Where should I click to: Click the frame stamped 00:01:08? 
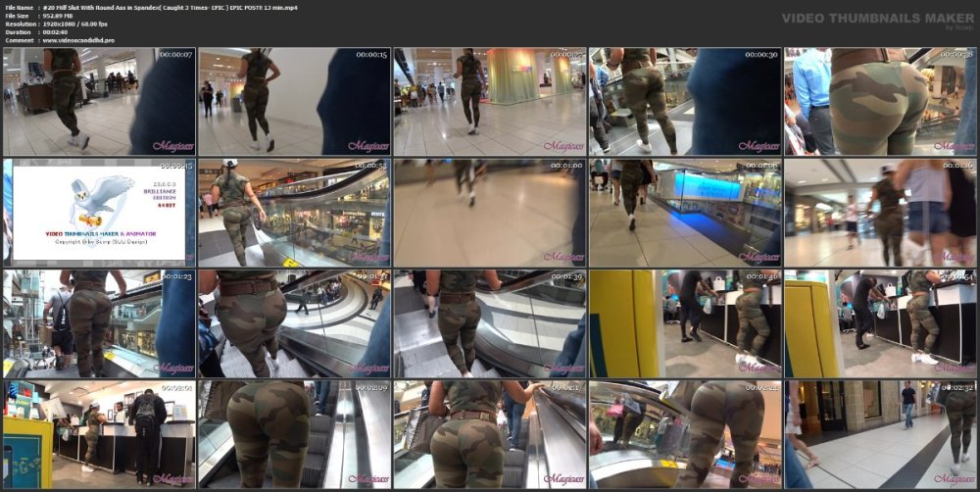point(685,213)
